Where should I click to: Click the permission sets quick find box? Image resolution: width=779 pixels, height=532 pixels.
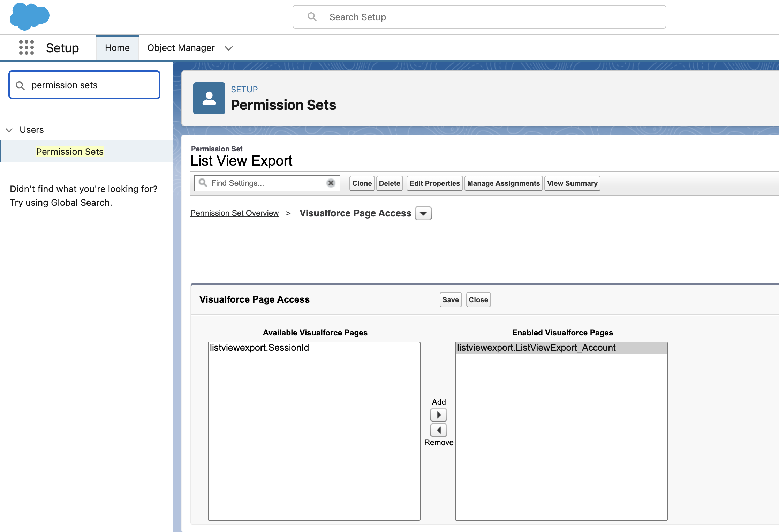pos(84,85)
